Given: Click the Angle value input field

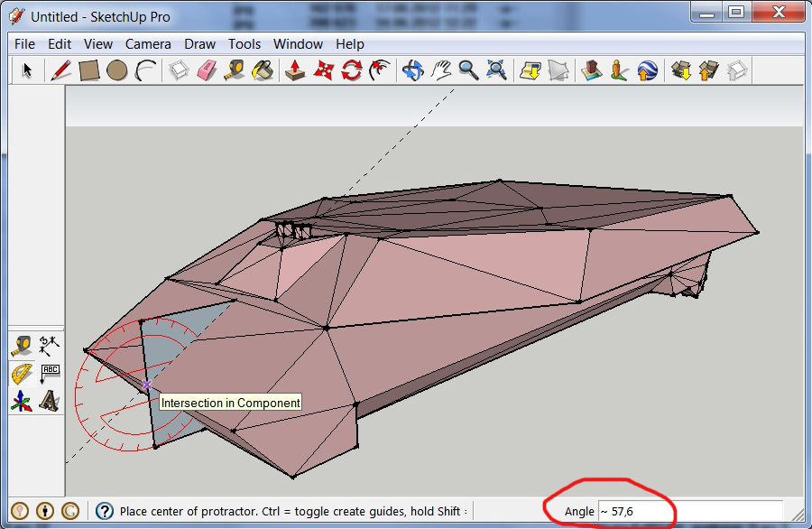Looking at the screenshot, I should [689, 512].
